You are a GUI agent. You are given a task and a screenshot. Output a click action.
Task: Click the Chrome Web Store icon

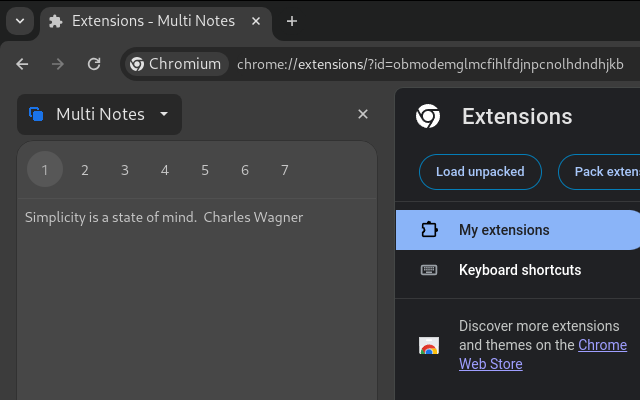click(429, 345)
